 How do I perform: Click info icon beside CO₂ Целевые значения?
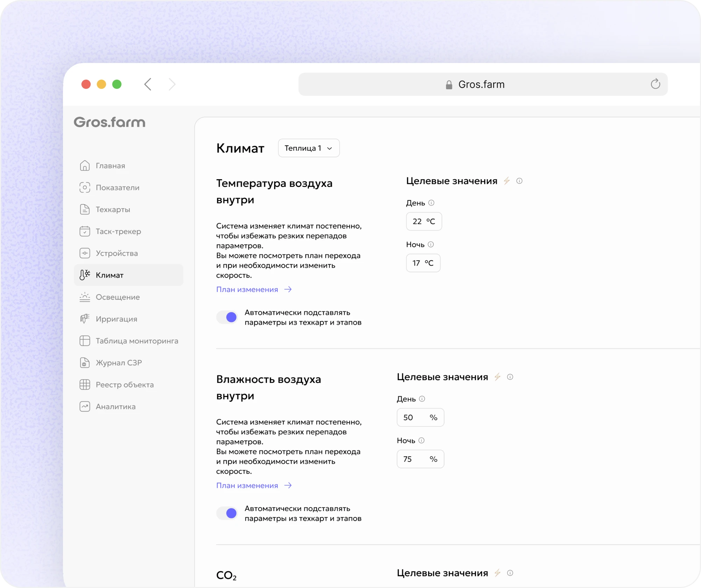pyautogui.click(x=510, y=573)
